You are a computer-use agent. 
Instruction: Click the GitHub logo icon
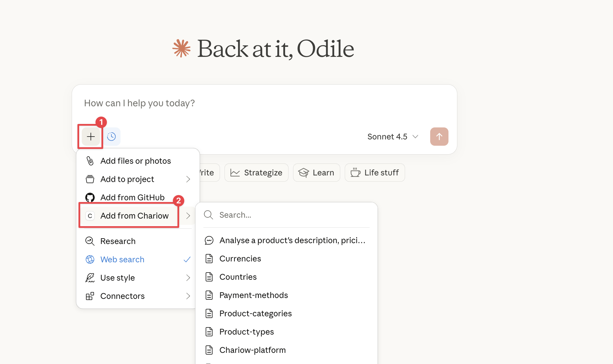coord(90,197)
